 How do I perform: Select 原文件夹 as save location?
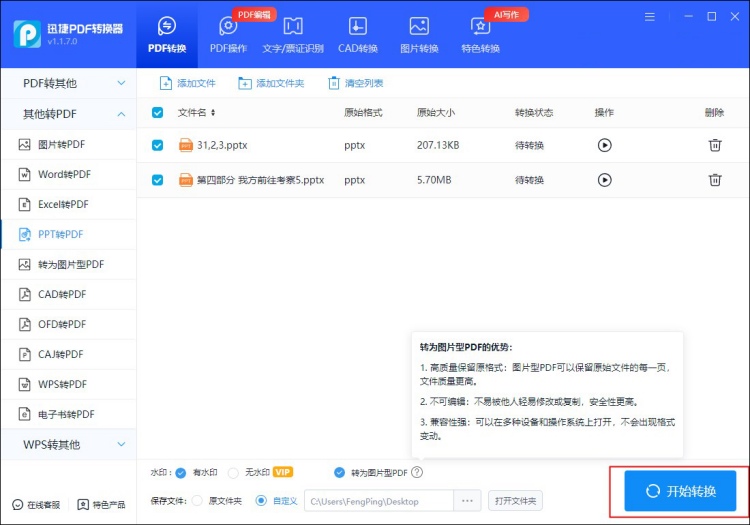point(197,501)
